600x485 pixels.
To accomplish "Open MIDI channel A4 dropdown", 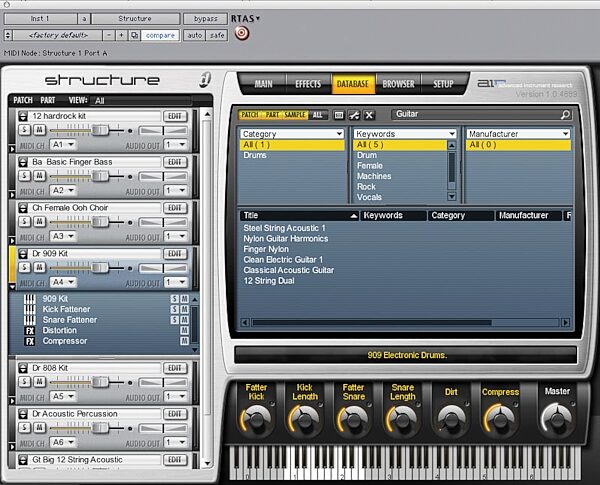I will tap(63, 283).
